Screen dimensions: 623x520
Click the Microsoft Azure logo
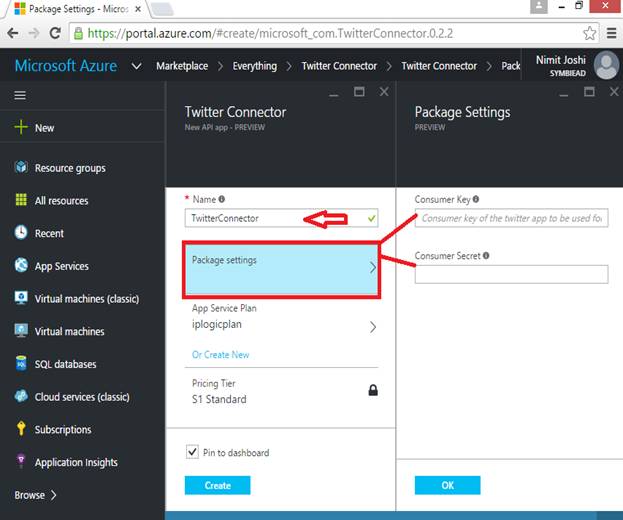pyautogui.click(x=66, y=66)
